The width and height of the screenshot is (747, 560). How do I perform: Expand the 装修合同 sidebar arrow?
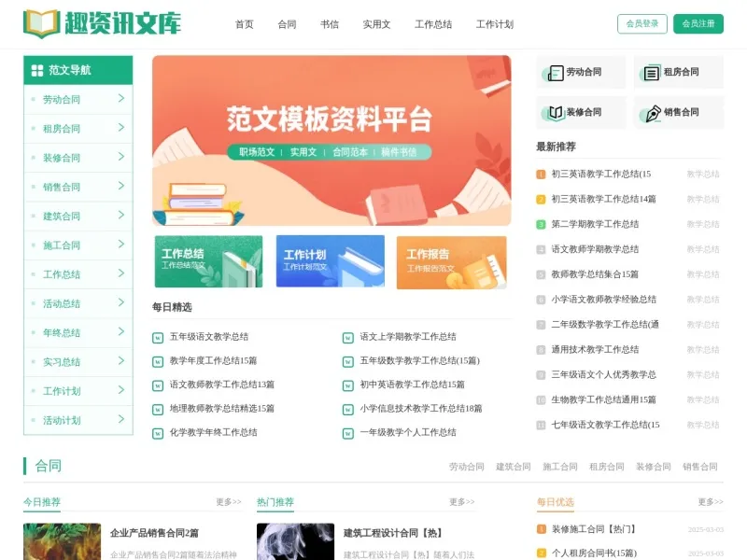coord(121,157)
